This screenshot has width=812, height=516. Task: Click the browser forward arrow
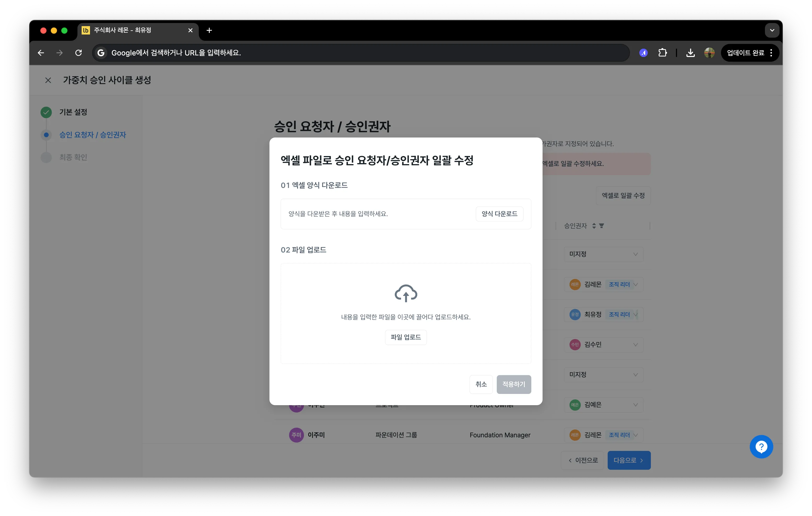pyautogui.click(x=60, y=53)
